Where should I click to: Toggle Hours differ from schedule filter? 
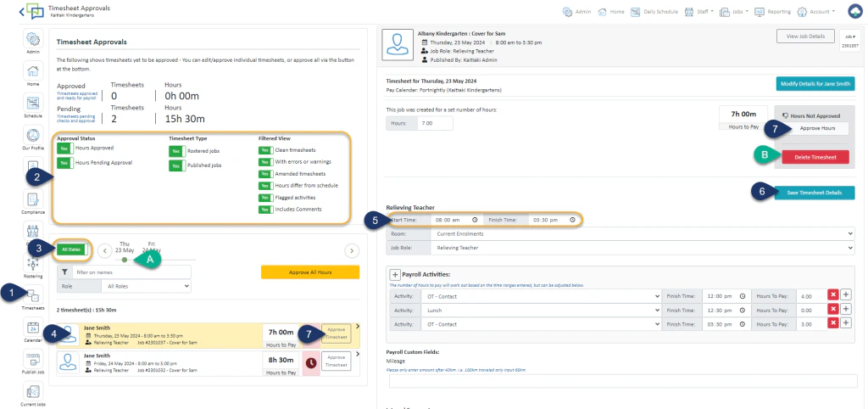[x=265, y=186]
